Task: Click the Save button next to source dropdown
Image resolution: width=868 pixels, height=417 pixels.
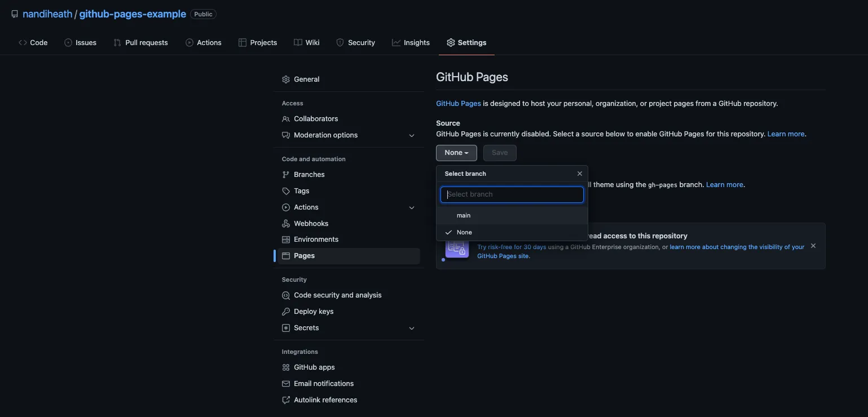Action: (499, 152)
